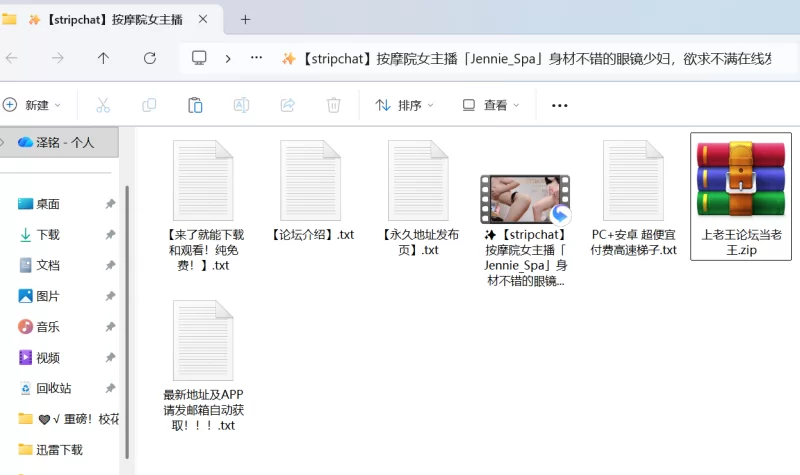Image resolution: width=800 pixels, height=475 pixels.
Task: Click the sidebar vertical scrollbar
Action: [127, 322]
